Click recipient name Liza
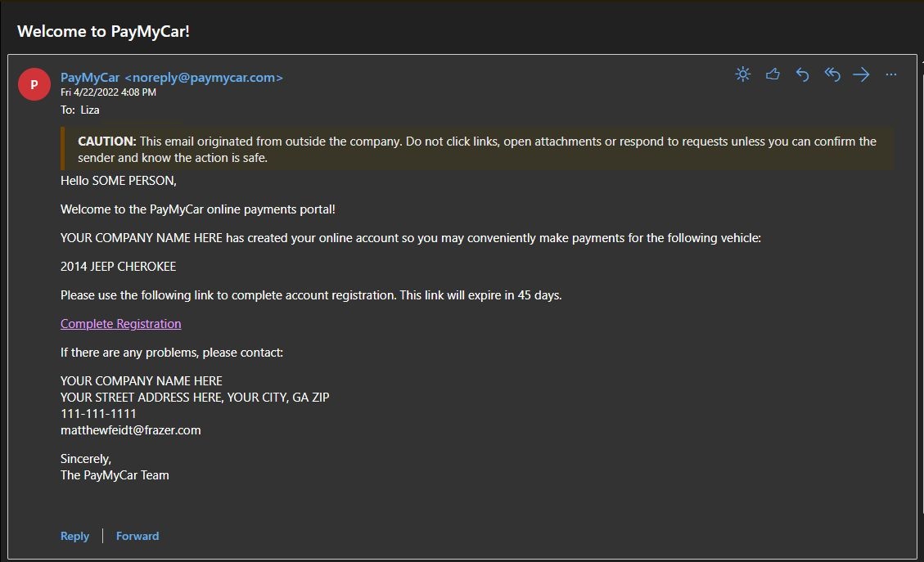 coord(89,110)
